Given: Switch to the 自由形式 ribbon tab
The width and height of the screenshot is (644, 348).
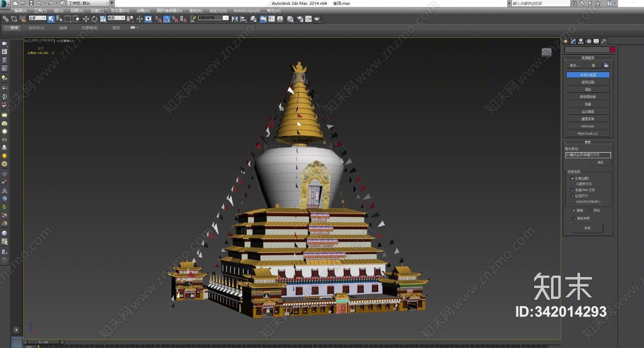Looking at the screenshot, I should (37, 28).
